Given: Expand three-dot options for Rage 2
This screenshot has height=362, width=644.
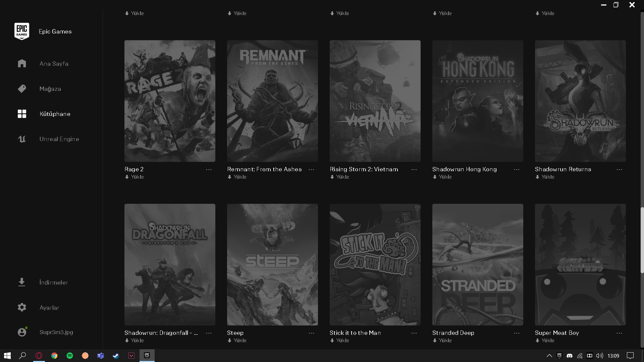Looking at the screenshot, I should point(209,170).
